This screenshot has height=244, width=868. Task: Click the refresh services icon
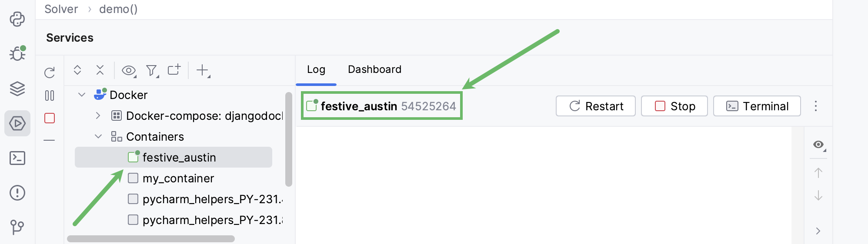[50, 73]
